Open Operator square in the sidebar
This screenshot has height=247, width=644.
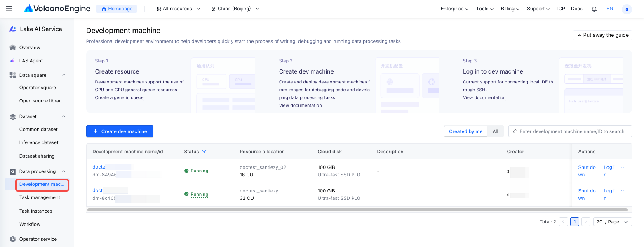coord(38,88)
